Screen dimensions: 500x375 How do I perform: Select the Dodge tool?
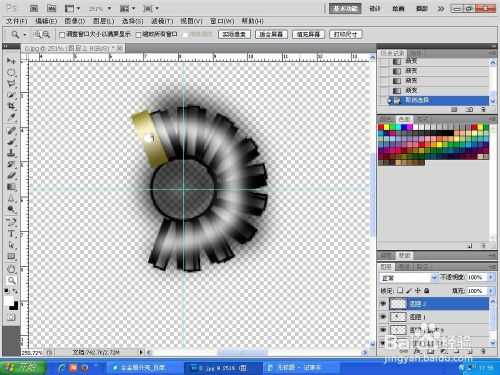click(11, 209)
